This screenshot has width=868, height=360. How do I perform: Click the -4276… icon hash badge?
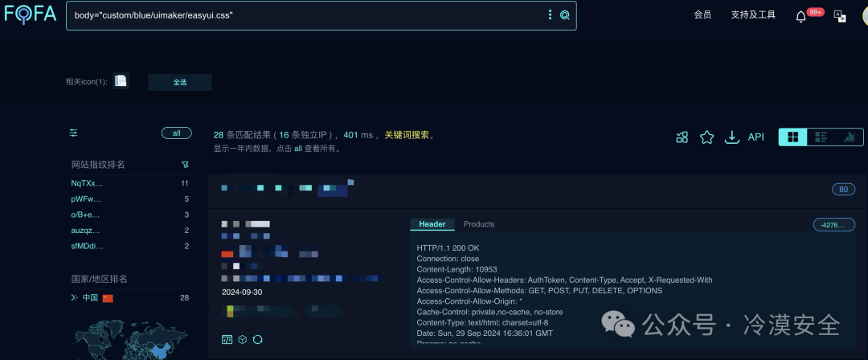click(833, 225)
